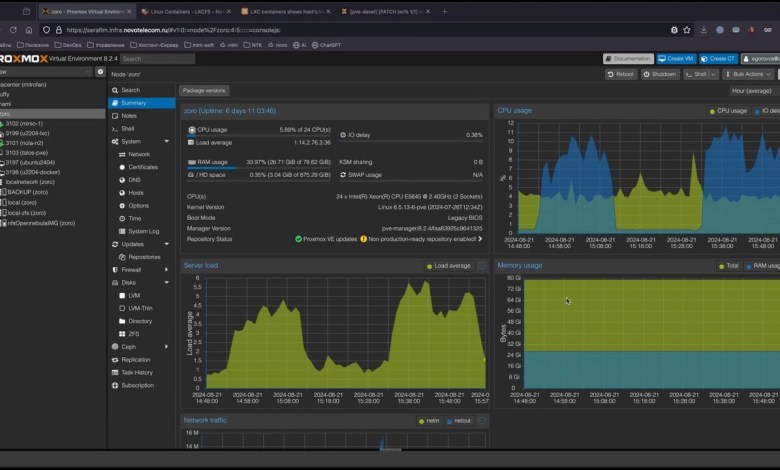Collapse the System section arrow
The image size is (780, 470).
[x=167, y=142]
